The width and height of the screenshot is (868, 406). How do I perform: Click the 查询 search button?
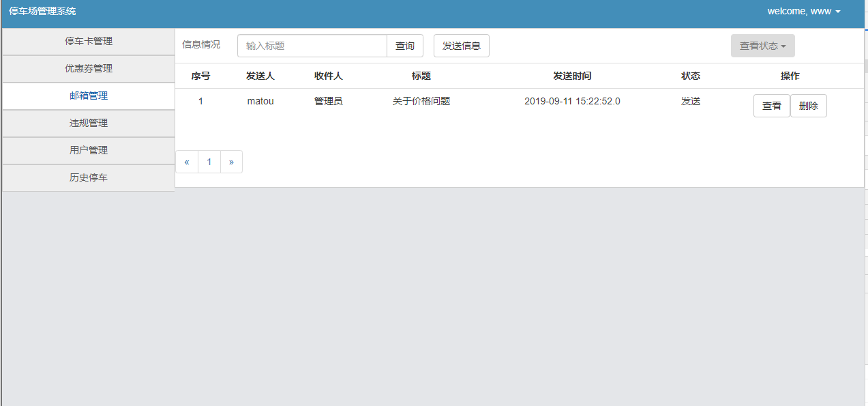(x=405, y=45)
